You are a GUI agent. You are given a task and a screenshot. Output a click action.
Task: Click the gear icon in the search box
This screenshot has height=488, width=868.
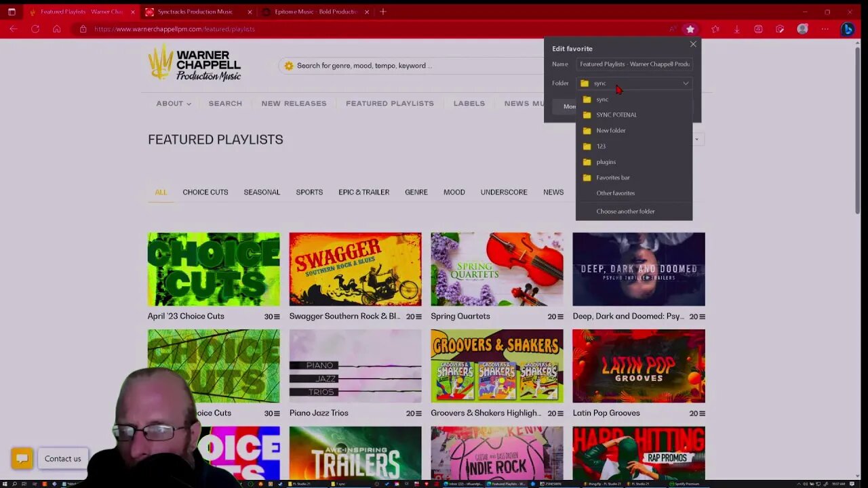pyautogui.click(x=289, y=66)
